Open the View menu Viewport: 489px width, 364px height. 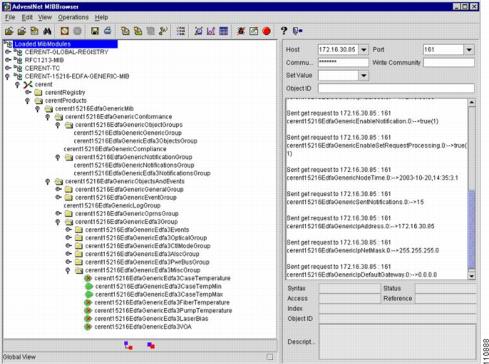pos(45,17)
